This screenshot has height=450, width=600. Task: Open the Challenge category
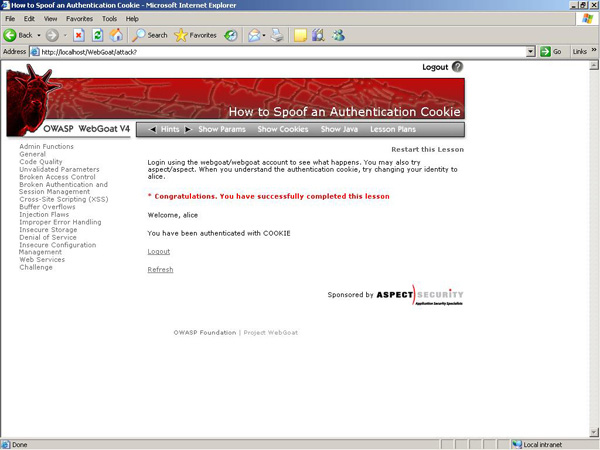pos(36,267)
